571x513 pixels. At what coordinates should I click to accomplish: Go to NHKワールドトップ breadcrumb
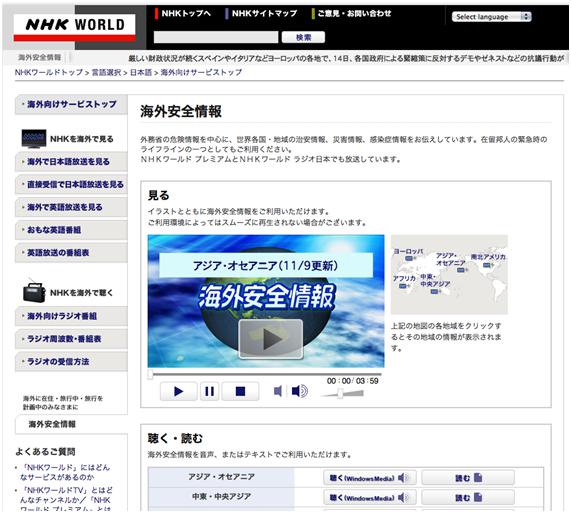(x=49, y=72)
